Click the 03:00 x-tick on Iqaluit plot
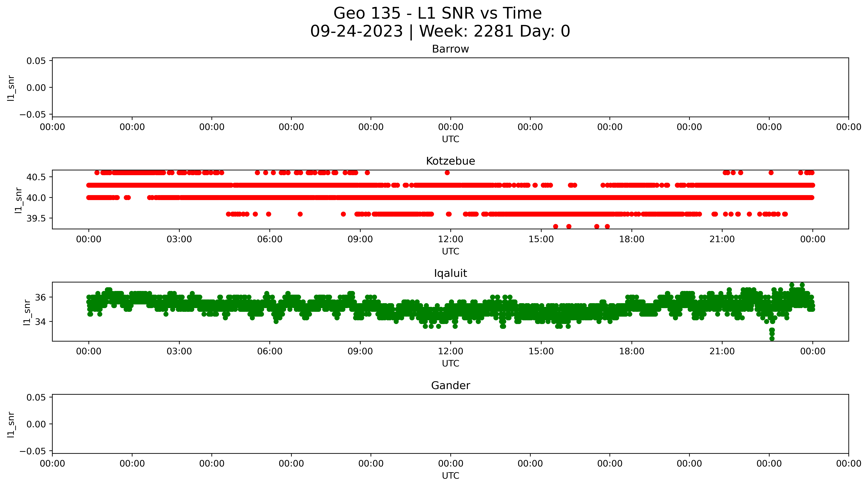 tap(179, 351)
